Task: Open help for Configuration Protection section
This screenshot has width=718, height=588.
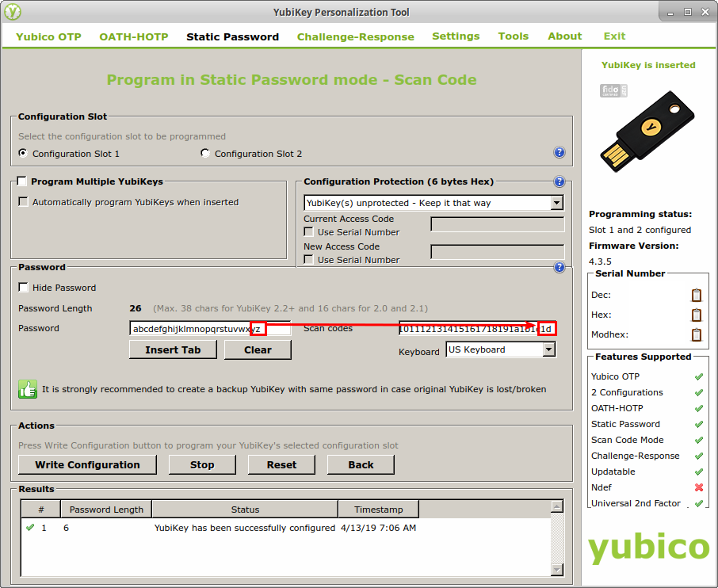Action: (x=559, y=181)
